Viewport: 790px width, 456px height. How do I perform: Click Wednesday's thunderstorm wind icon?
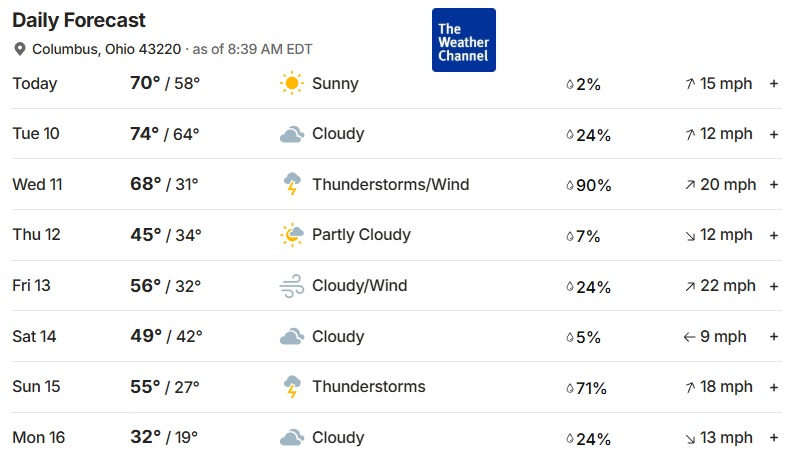coord(291,185)
